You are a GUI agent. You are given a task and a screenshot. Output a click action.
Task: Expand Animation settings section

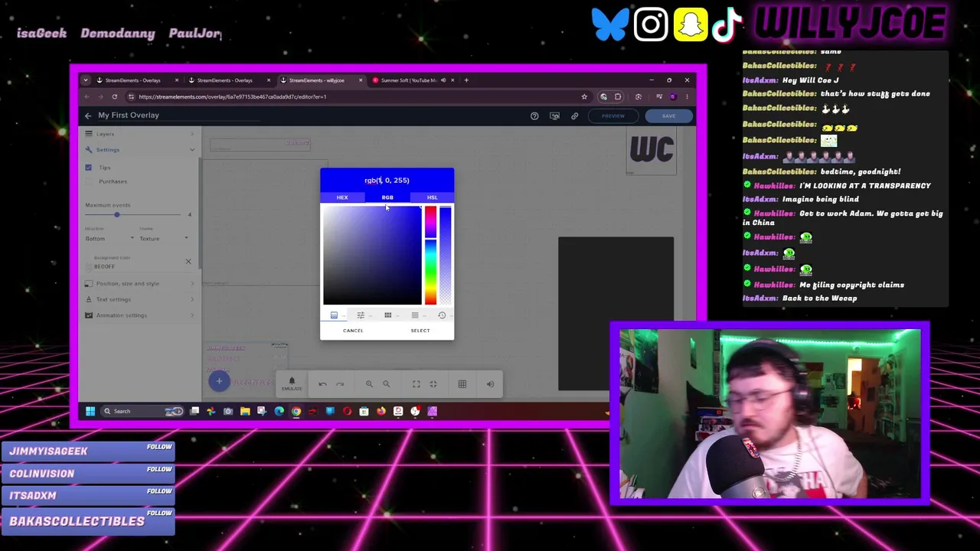[x=140, y=315]
